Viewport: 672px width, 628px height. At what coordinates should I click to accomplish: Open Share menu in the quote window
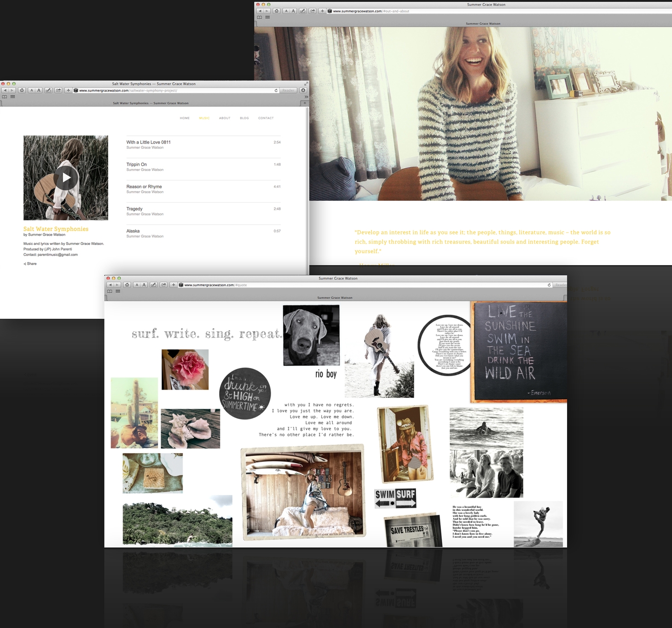pos(163,285)
